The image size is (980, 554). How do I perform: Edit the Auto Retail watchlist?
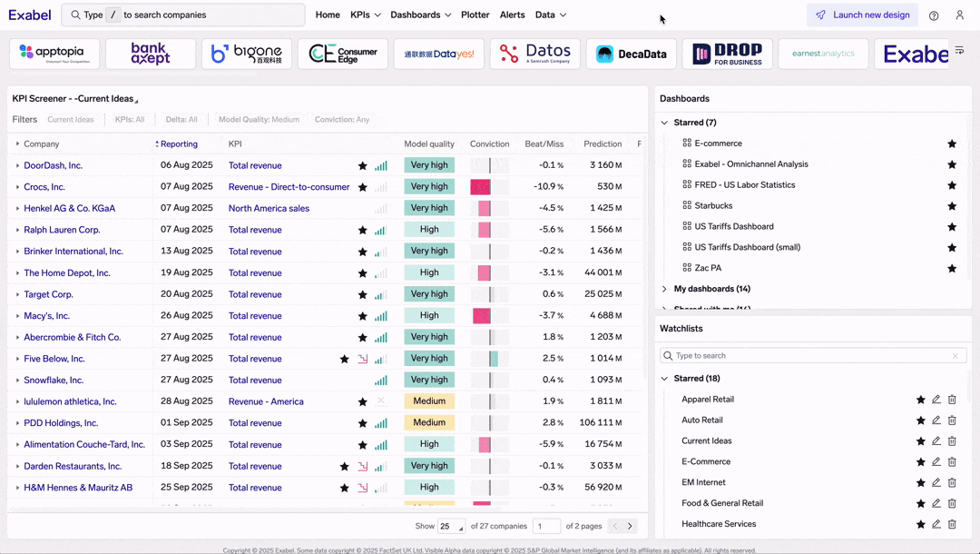tap(936, 420)
